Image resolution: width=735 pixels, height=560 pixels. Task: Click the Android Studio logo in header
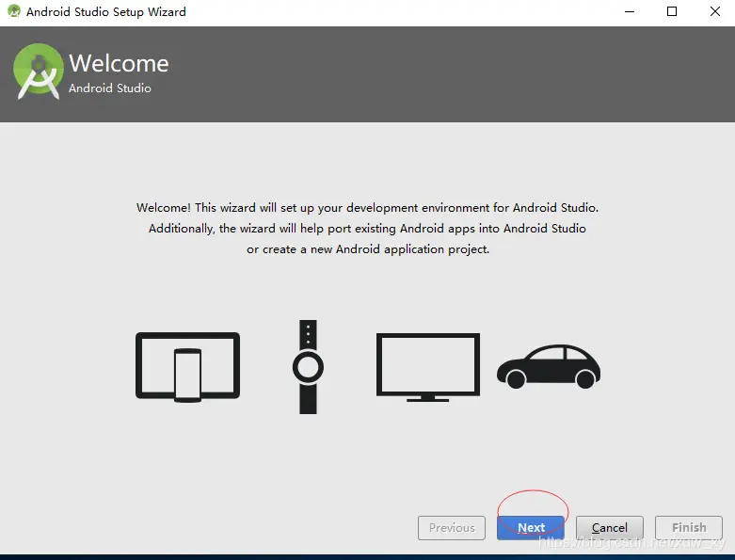point(39,72)
